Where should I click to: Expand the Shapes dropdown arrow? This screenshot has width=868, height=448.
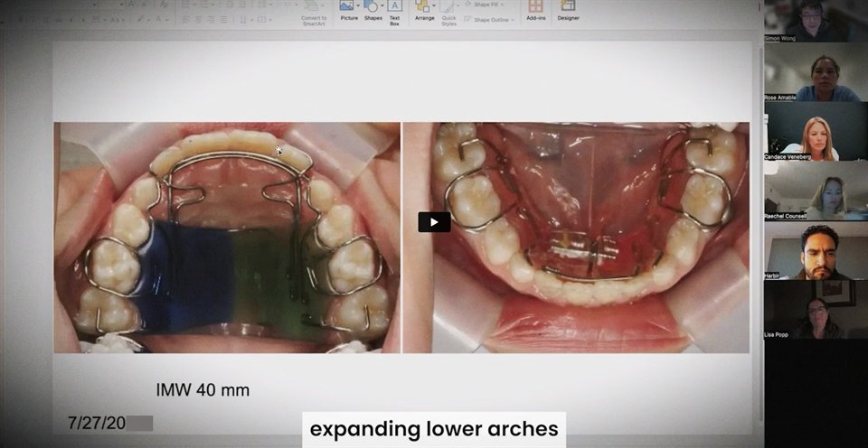(382, 6)
